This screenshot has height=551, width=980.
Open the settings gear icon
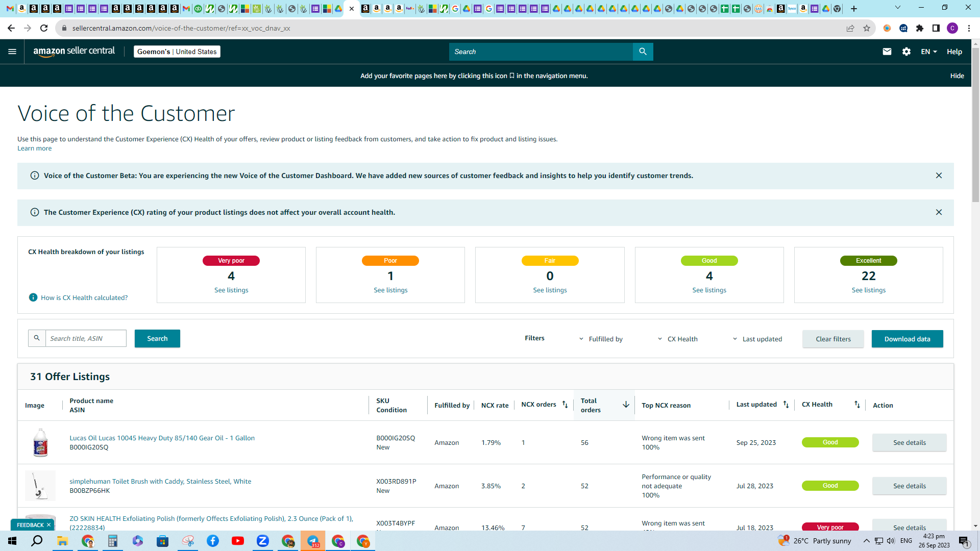906,52
